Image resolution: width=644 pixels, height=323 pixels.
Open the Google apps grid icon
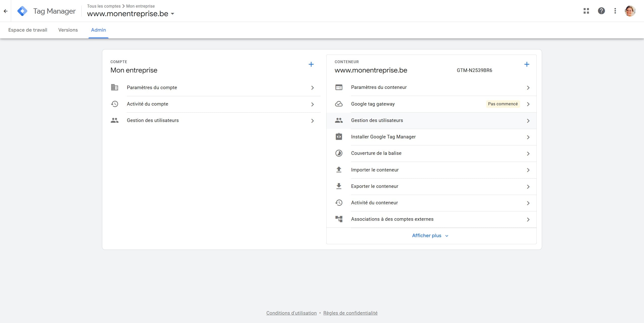pos(586,11)
